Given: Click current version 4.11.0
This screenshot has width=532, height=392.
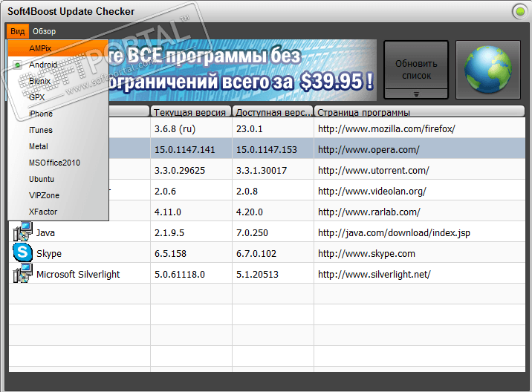Looking at the screenshot, I should [x=168, y=212].
